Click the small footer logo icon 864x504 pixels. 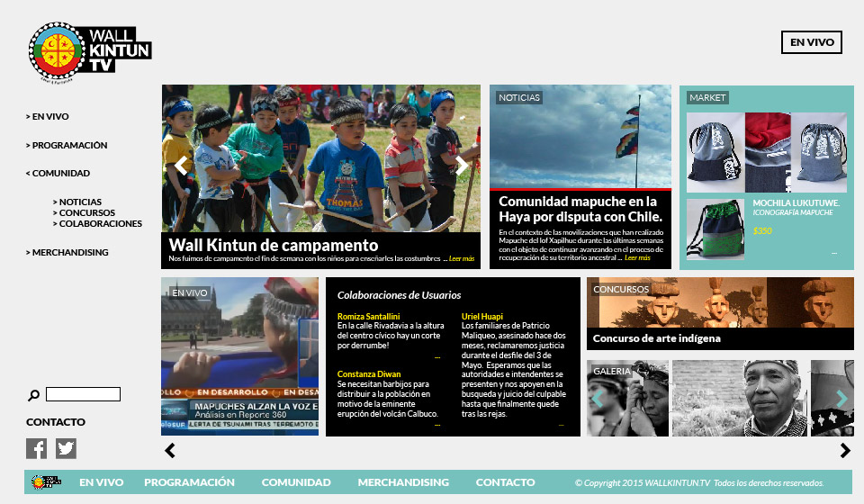point(46,482)
